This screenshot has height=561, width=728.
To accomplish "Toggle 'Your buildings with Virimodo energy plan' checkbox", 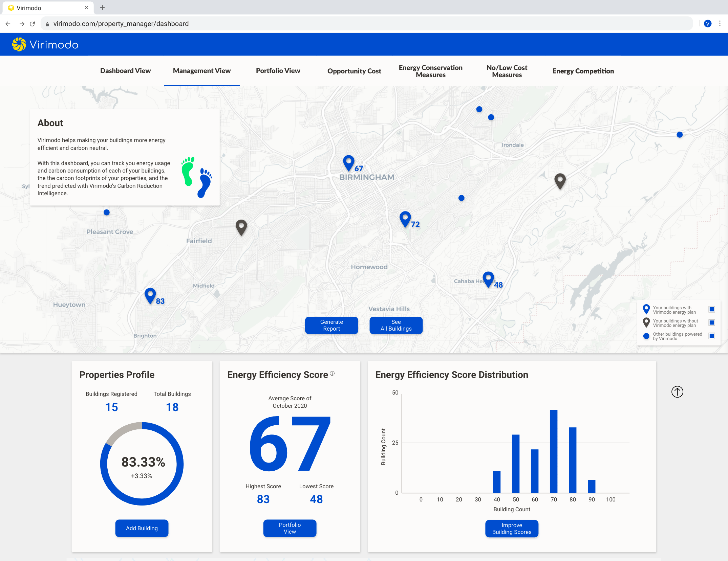I will 712,309.
